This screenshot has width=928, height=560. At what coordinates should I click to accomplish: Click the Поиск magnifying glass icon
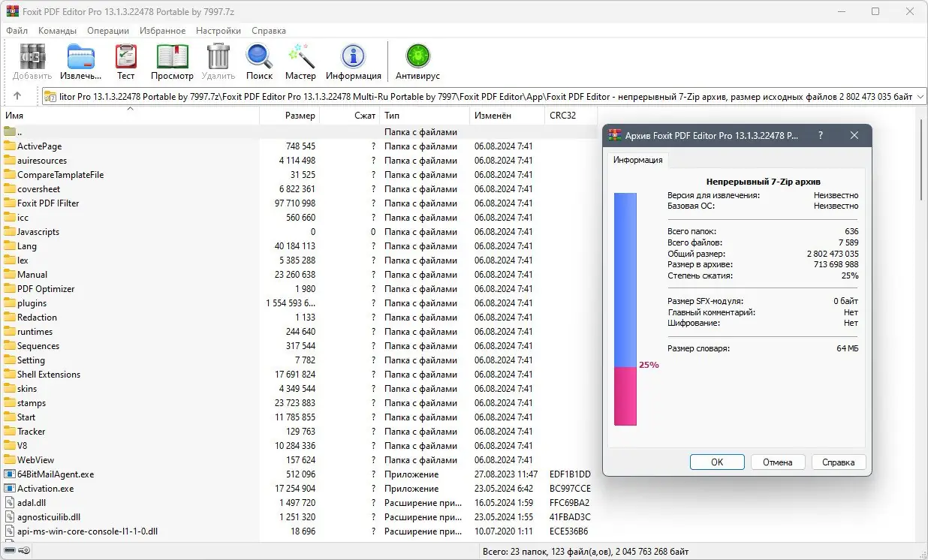coord(259,54)
